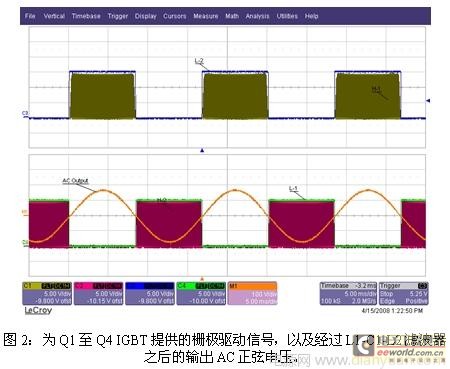Open the Trigger descriptor box
This screenshot has height=369, width=450.
pos(404,293)
